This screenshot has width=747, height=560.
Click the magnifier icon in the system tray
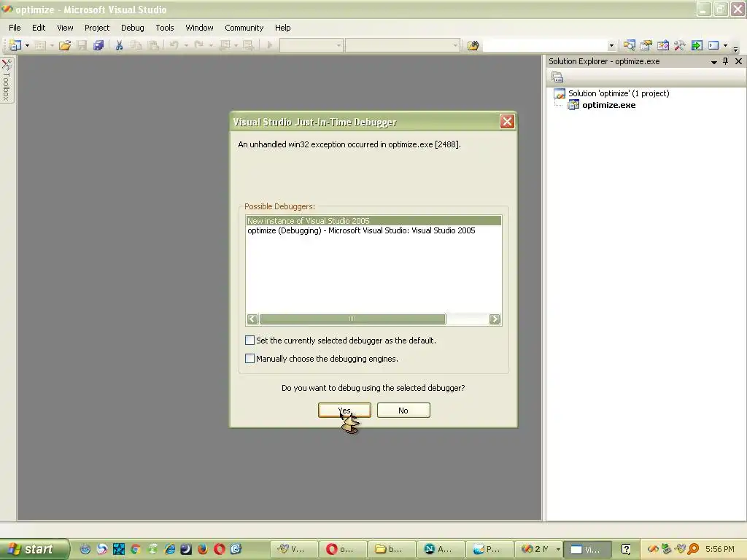coord(693,549)
